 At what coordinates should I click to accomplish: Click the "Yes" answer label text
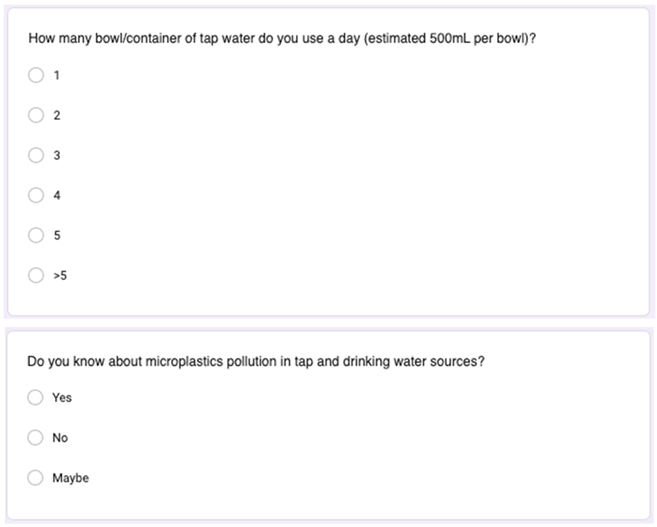62,397
